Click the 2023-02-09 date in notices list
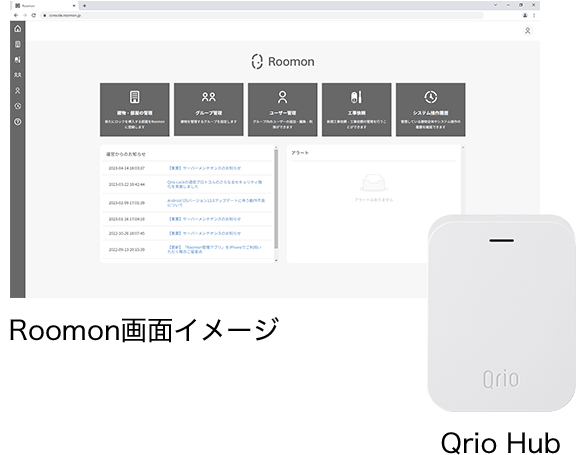The height and width of the screenshot is (455, 580). (127, 203)
